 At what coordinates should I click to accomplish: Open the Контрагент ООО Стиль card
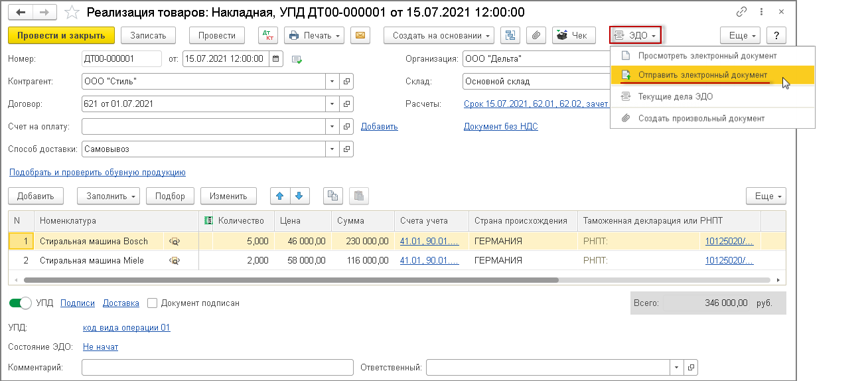coord(347,82)
